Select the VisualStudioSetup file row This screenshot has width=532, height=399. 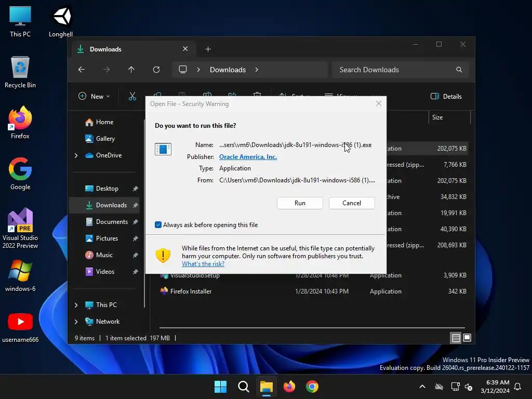coord(314,275)
